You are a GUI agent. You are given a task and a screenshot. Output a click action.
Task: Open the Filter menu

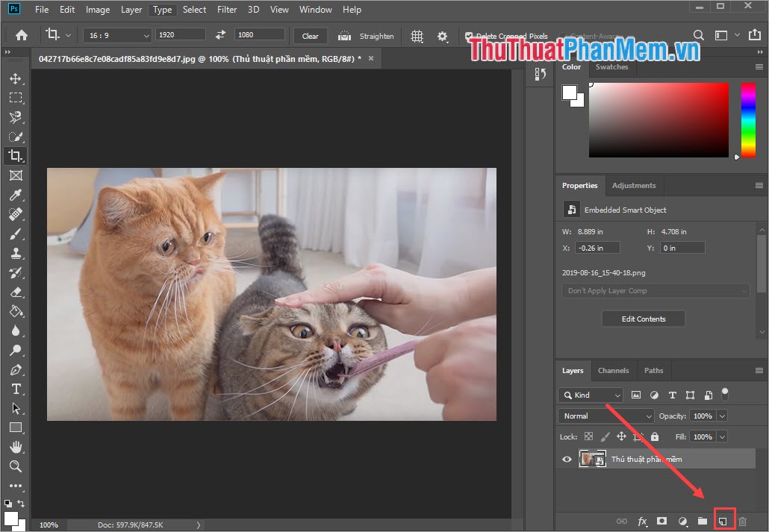pos(227,10)
